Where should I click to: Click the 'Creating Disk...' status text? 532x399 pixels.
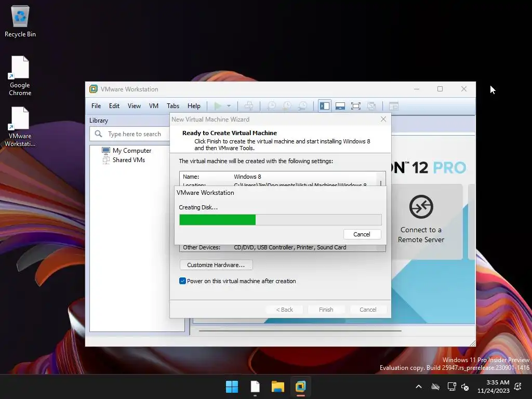click(198, 207)
